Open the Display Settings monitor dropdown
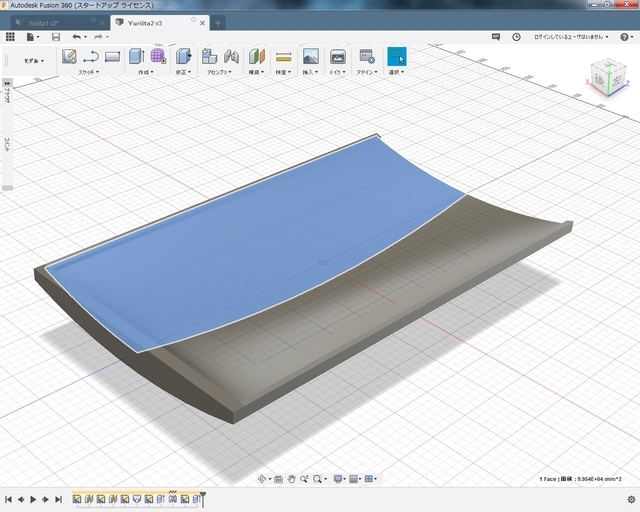Screen dimensions: 640x512 point(340,479)
